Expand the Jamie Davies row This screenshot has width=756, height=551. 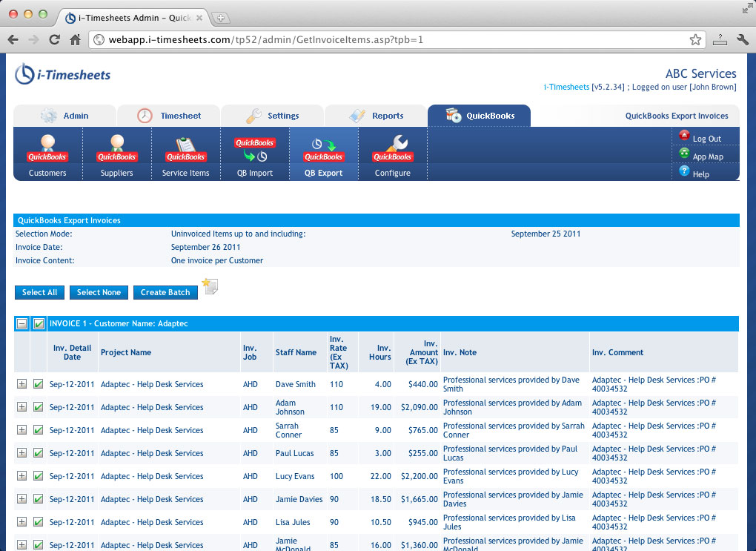pyautogui.click(x=21, y=499)
